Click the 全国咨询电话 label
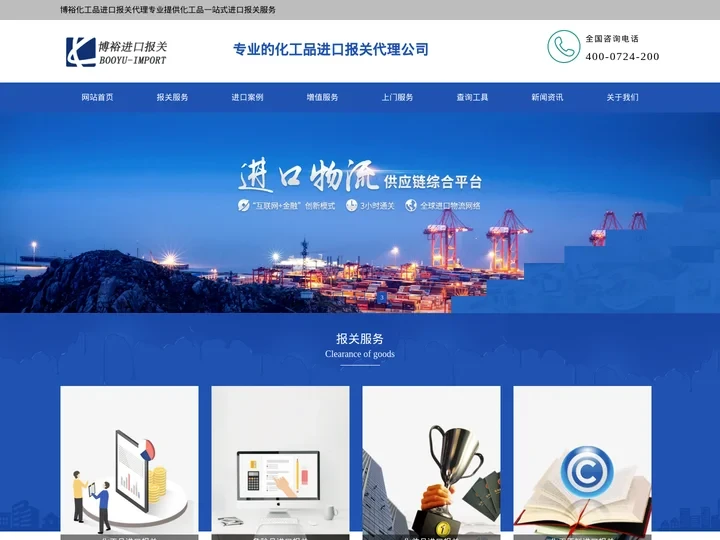 click(612, 39)
